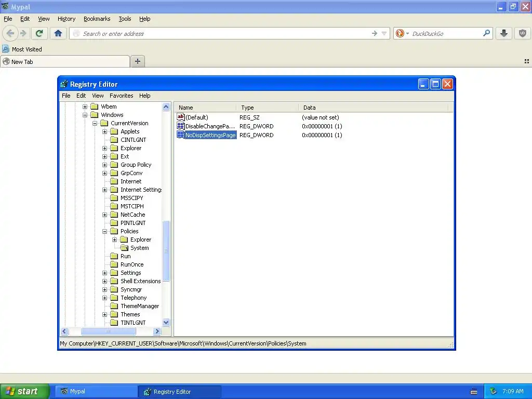This screenshot has height=399, width=532.
Task: Click the Go arrow in address bar
Action: coord(374,33)
